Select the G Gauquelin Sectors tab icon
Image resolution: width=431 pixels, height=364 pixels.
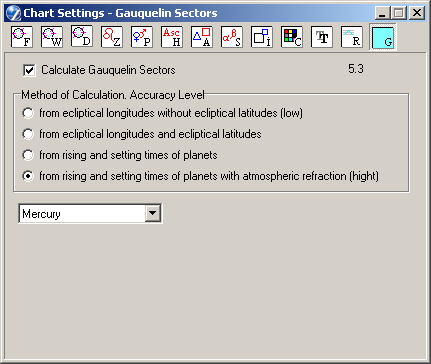(383, 37)
